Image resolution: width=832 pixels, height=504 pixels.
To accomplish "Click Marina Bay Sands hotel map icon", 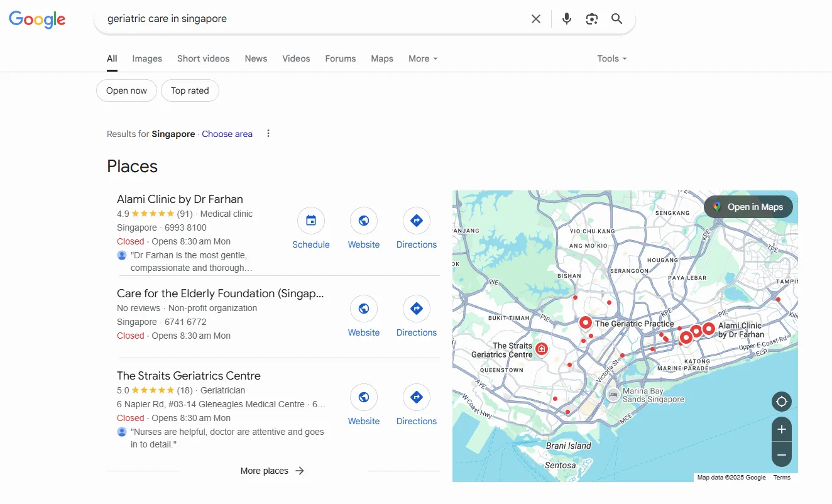I will point(613,394).
